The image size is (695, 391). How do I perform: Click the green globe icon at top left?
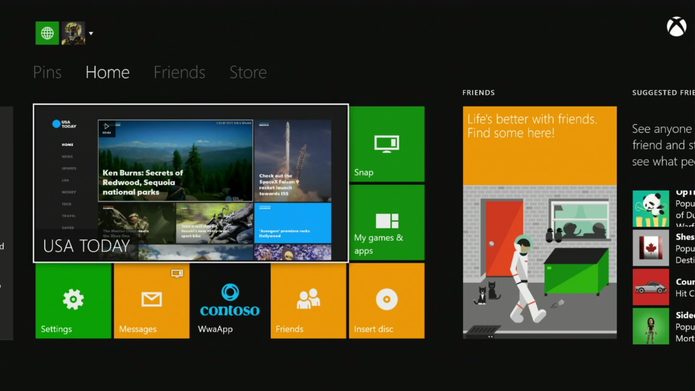[47, 33]
